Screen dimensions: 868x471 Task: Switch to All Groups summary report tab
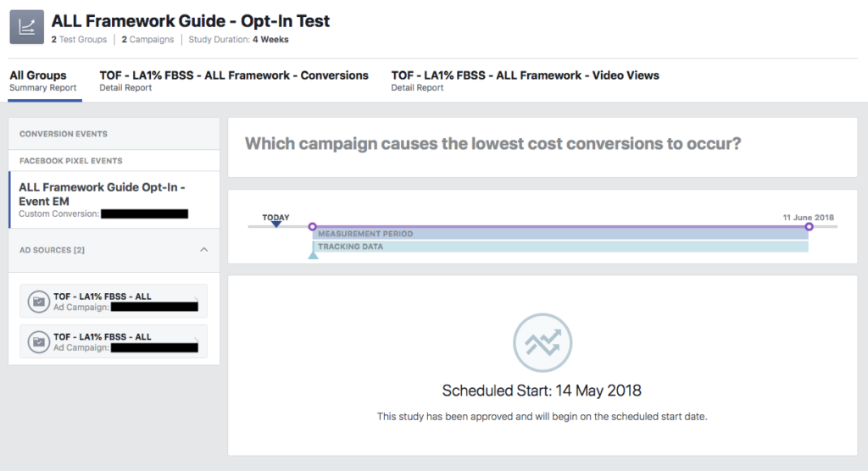coord(43,80)
